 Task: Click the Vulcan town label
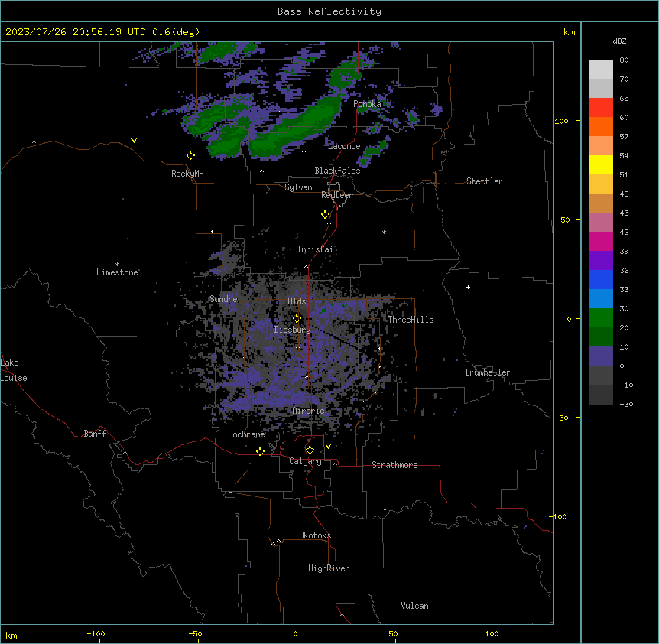(415, 606)
